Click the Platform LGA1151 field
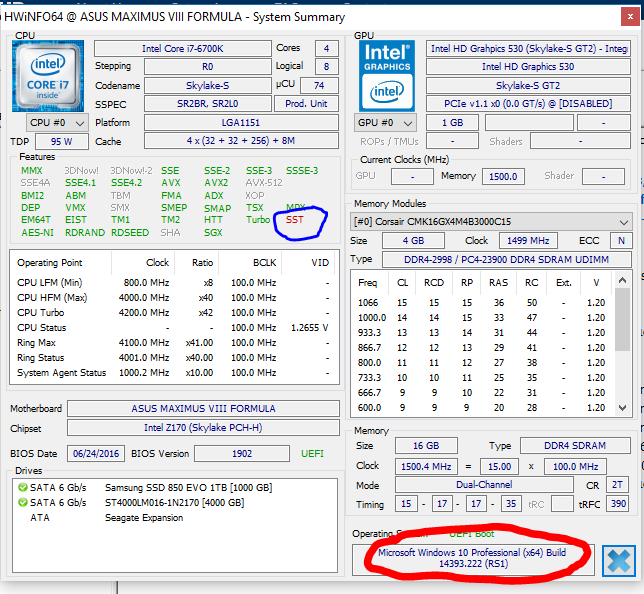The height and width of the screenshot is (594, 644). (x=241, y=122)
